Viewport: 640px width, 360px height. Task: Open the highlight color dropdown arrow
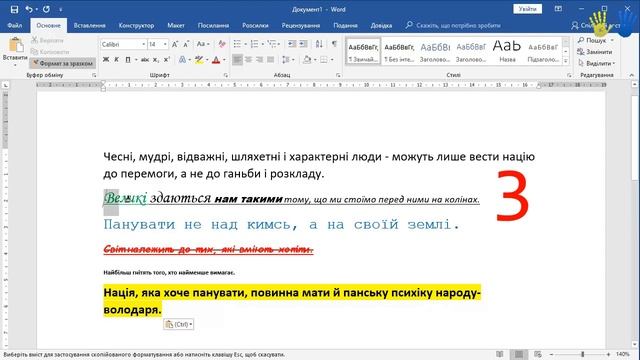(207, 60)
